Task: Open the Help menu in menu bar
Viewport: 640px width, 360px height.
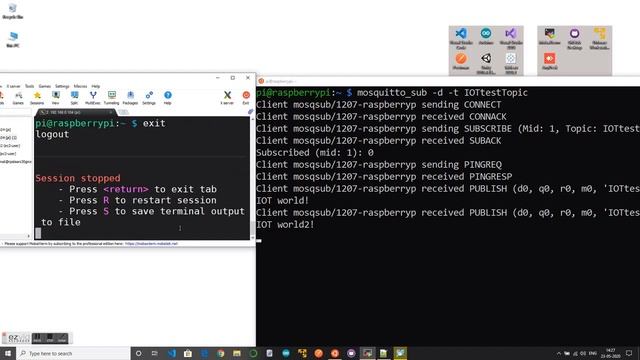Action: [96, 86]
